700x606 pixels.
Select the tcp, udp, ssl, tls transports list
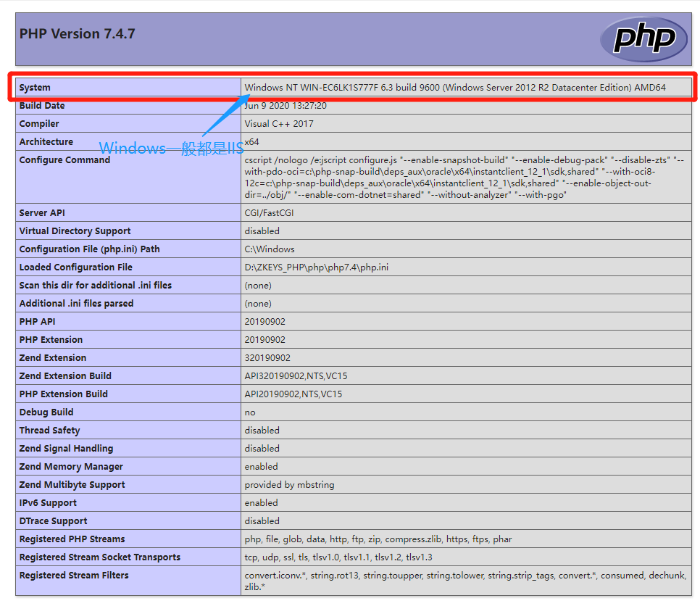pos(338,557)
